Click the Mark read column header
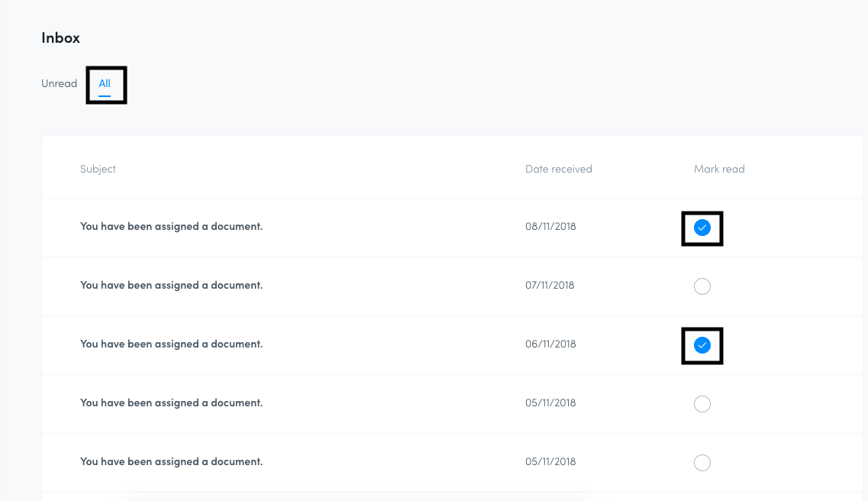 coord(719,169)
